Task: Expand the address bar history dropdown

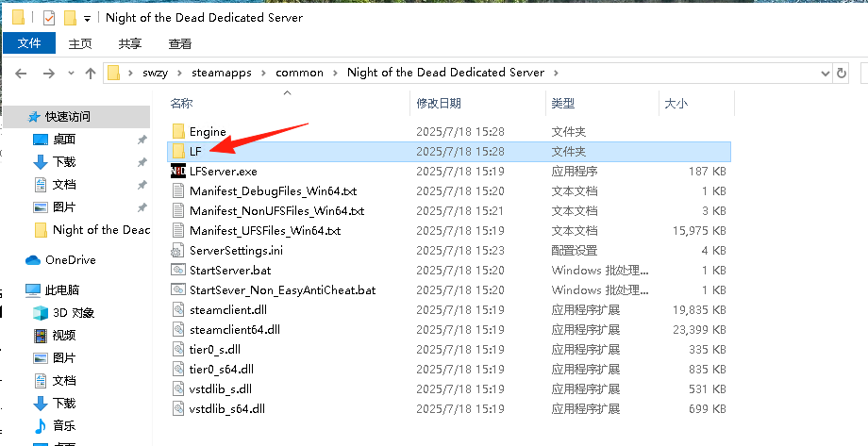Action: pos(826,73)
